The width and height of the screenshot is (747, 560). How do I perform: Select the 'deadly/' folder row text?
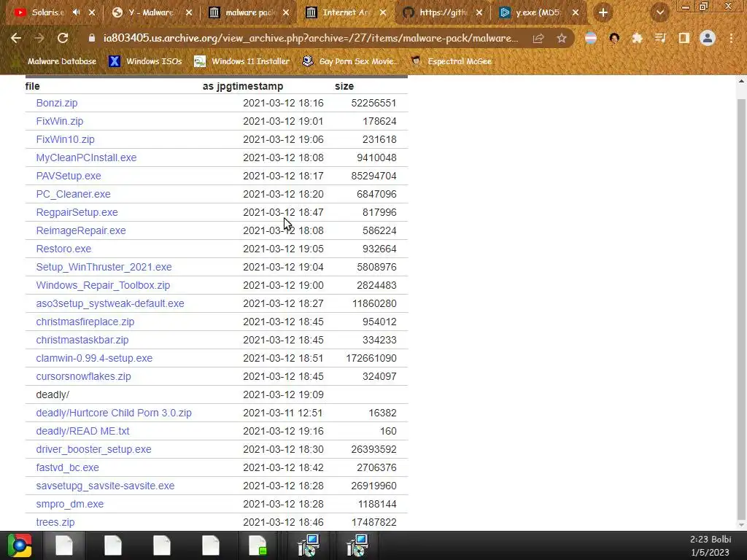click(x=53, y=394)
